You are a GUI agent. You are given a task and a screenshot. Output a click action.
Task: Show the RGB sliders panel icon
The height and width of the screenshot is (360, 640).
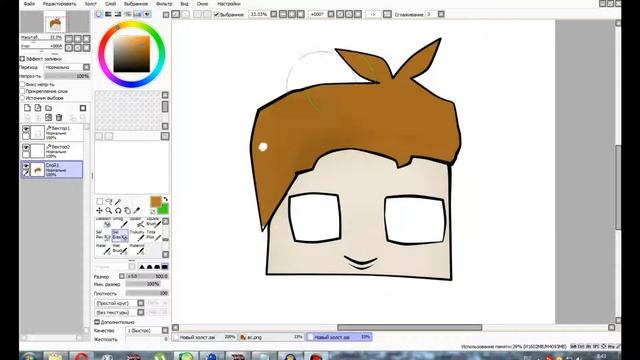click(x=108, y=14)
